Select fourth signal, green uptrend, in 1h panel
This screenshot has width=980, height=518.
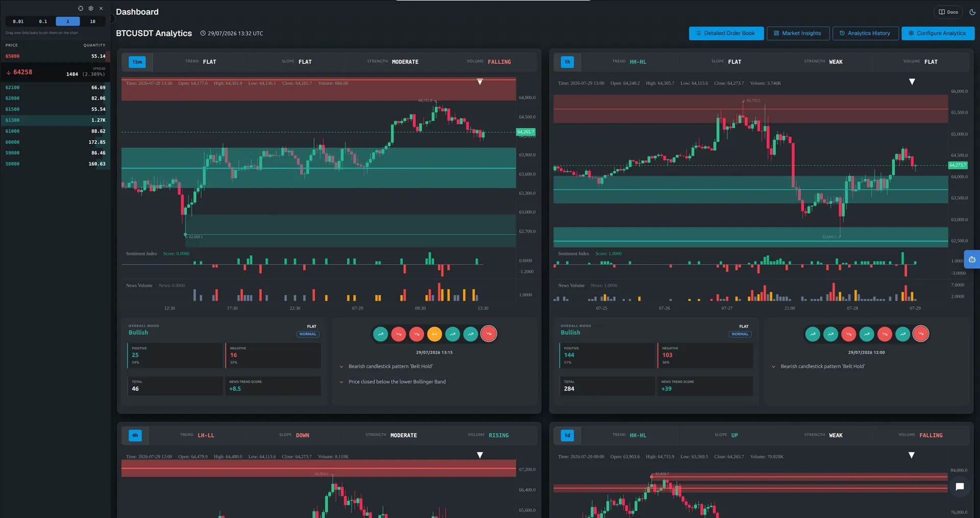pos(867,334)
